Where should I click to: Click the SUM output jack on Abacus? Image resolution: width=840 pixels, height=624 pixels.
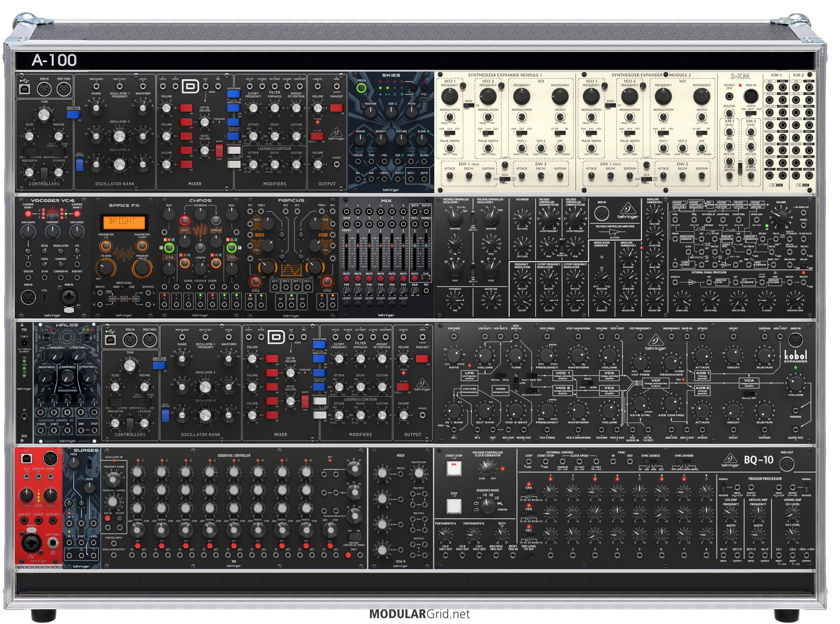[x=290, y=305]
